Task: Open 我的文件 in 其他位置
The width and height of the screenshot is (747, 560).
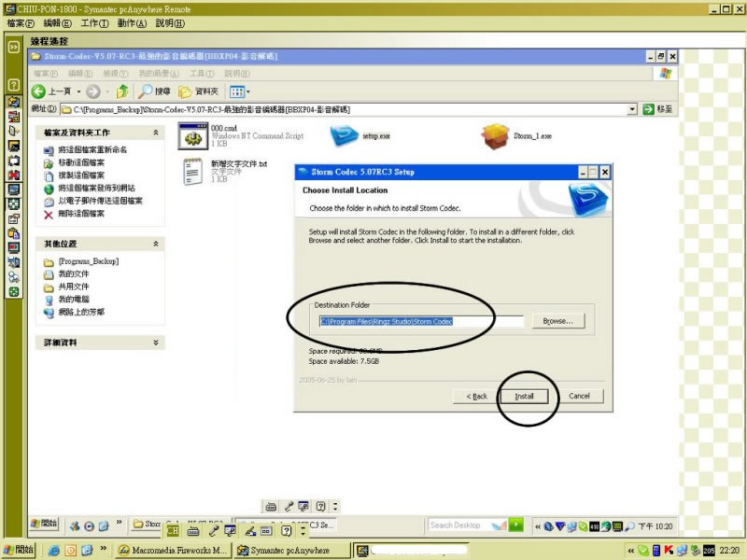Action: 74,273
